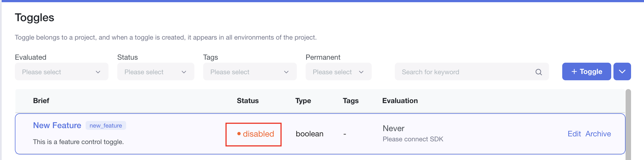The width and height of the screenshot is (644, 160).
Task: Click the + Toggle button
Action: [x=586, y=71]
